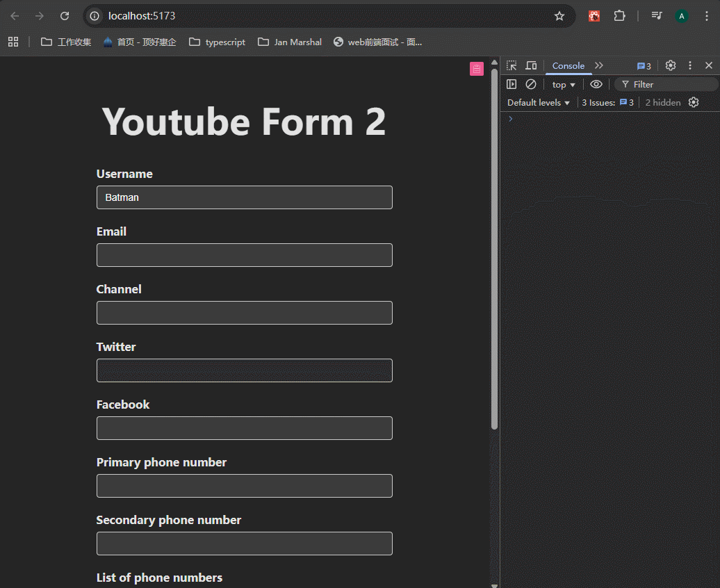
Task: Expand more DevTools tabs chevron
Action: tap(599, 65)
